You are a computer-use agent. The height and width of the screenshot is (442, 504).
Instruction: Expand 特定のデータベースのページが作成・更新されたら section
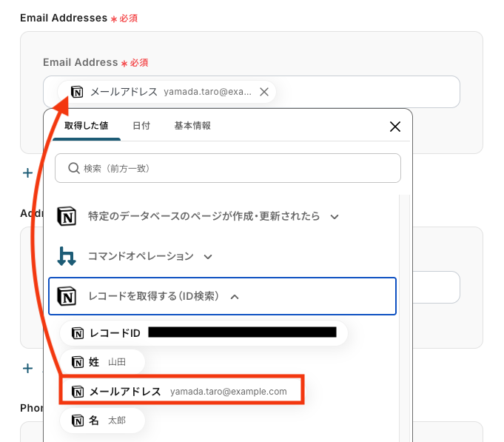335,217
